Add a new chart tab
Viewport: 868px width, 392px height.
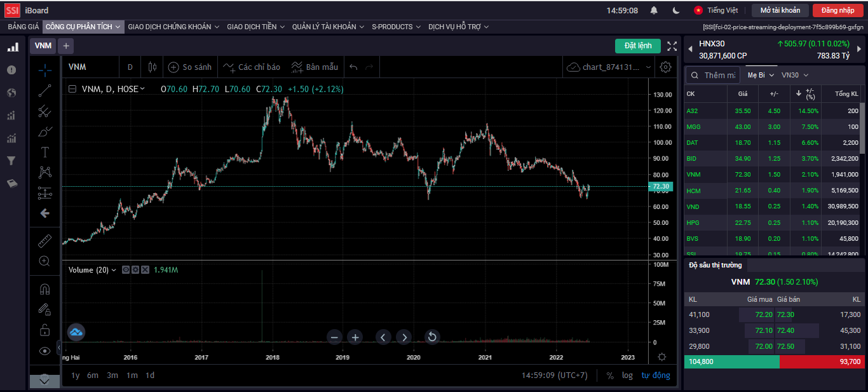click(66, 46)
